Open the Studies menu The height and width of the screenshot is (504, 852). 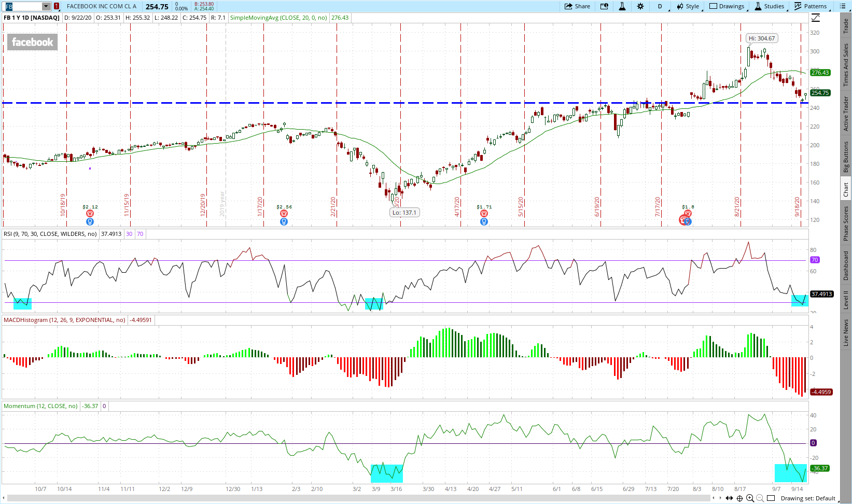[x=770, y=6]
